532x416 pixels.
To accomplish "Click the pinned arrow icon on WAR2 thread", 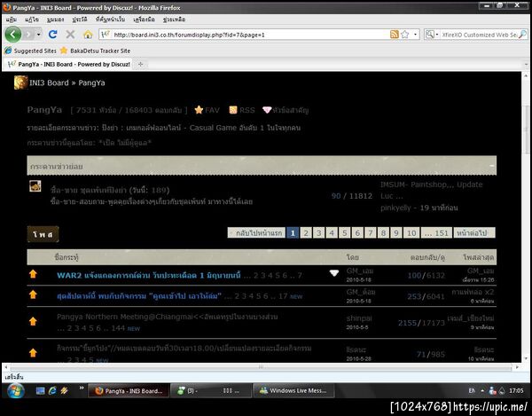I will [x=33, y=274].
